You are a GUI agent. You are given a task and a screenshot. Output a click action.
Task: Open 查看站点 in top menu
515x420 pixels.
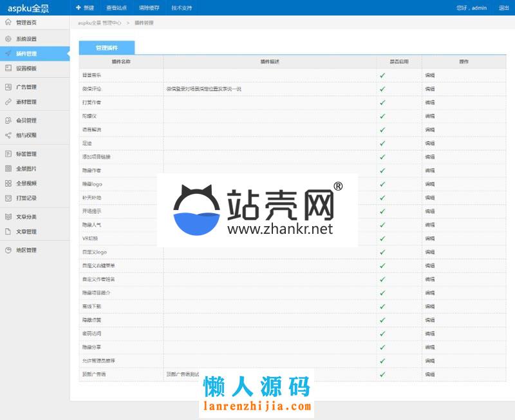116,8
